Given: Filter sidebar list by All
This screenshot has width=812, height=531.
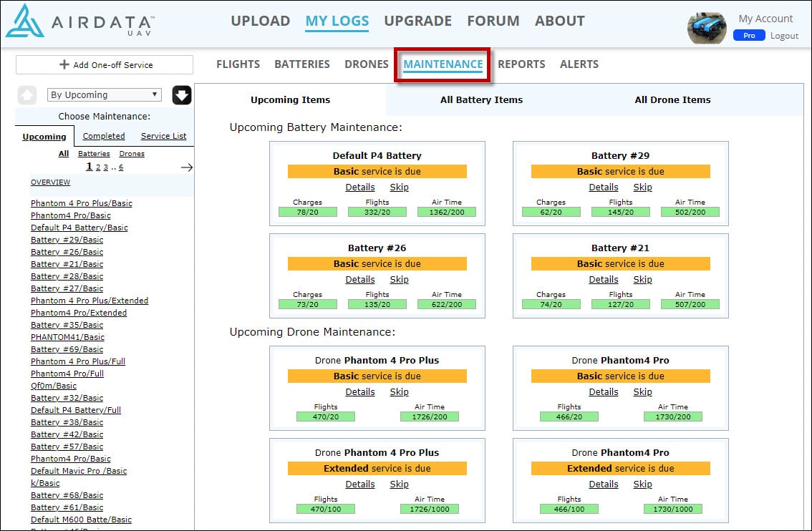Looking at the screenshot, I should click(64, 154).
